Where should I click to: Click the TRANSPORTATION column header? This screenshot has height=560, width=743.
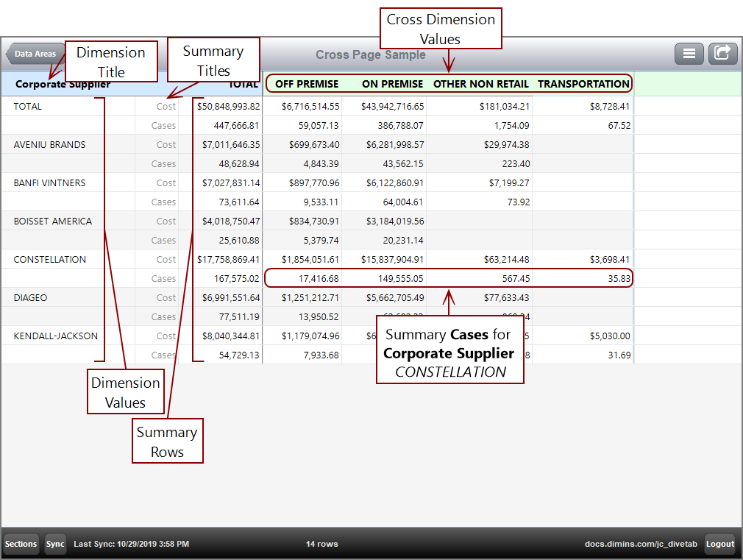click(583, 84)
